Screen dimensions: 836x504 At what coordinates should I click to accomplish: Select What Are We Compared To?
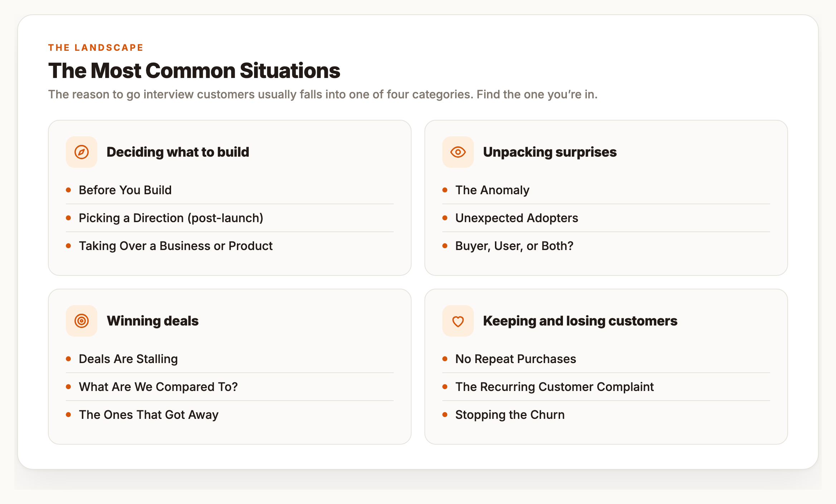point(230,387)
